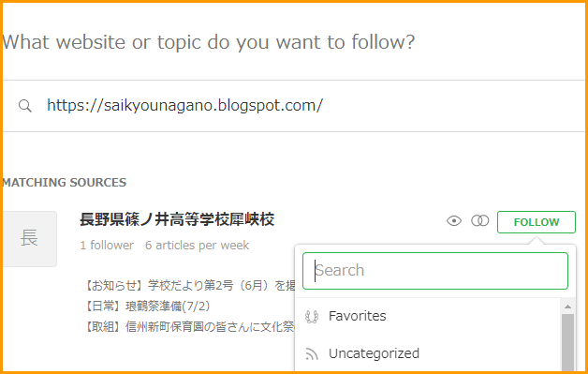This screenshot has height=374, width=588.
Task: Click the scrollbar up arrow in the popup
Action: click(567, 307)
